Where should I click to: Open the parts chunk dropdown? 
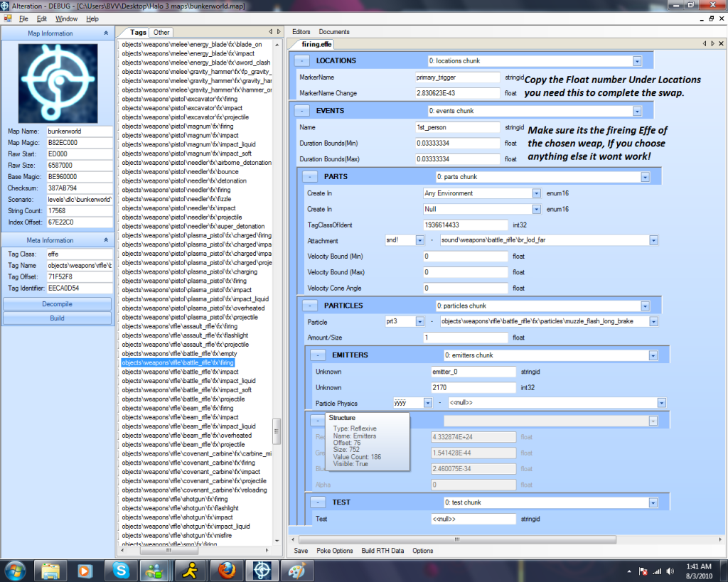[645, 177]
